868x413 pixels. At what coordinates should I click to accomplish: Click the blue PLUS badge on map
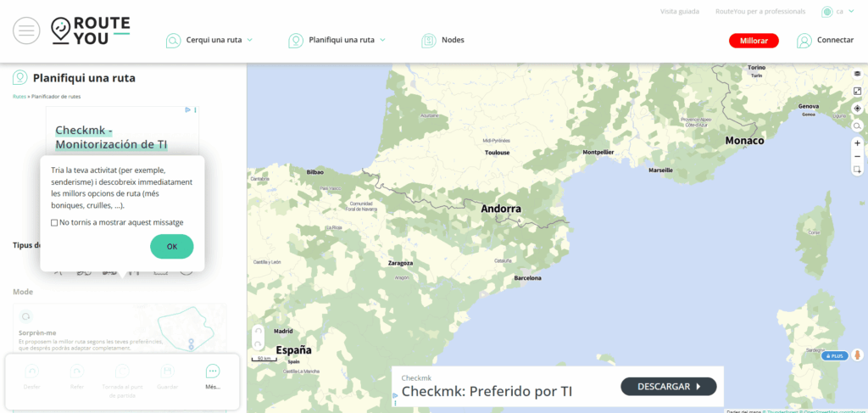(834, 356)
